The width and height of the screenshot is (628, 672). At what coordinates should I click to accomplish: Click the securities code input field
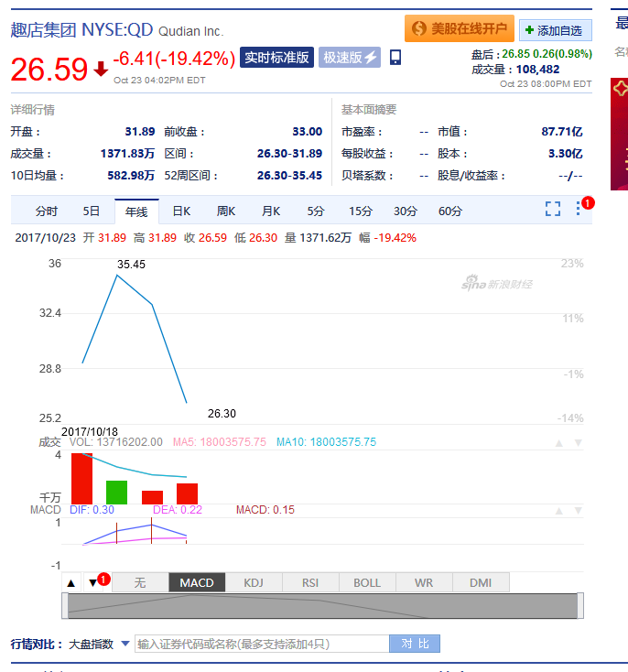262,644
